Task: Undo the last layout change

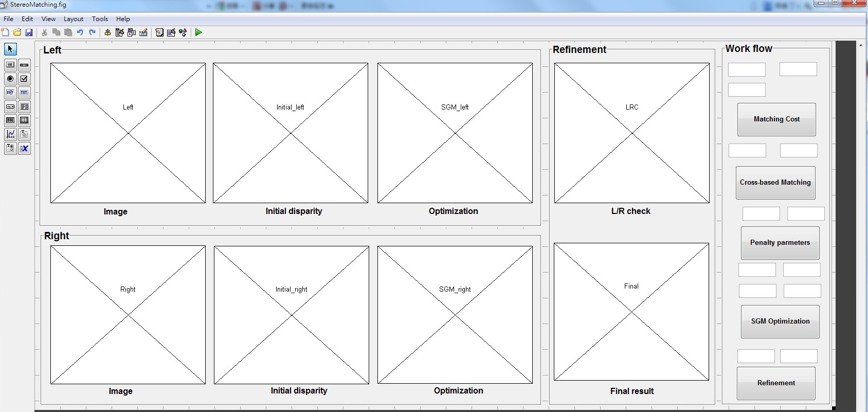Action: (80, 32)
